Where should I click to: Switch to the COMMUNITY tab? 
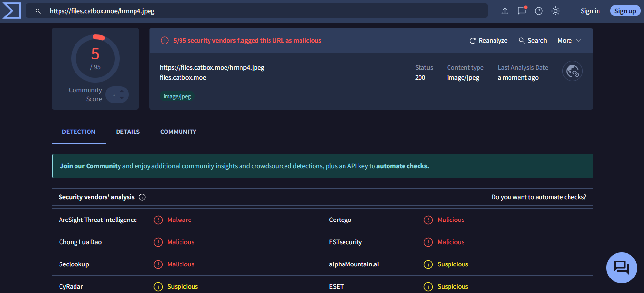pos(178,132)
